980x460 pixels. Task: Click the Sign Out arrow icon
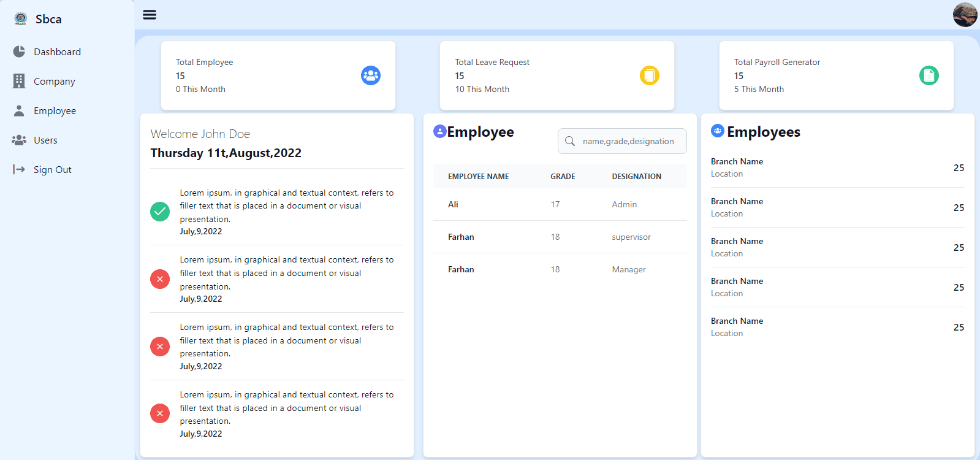click(x=19, y=169)
